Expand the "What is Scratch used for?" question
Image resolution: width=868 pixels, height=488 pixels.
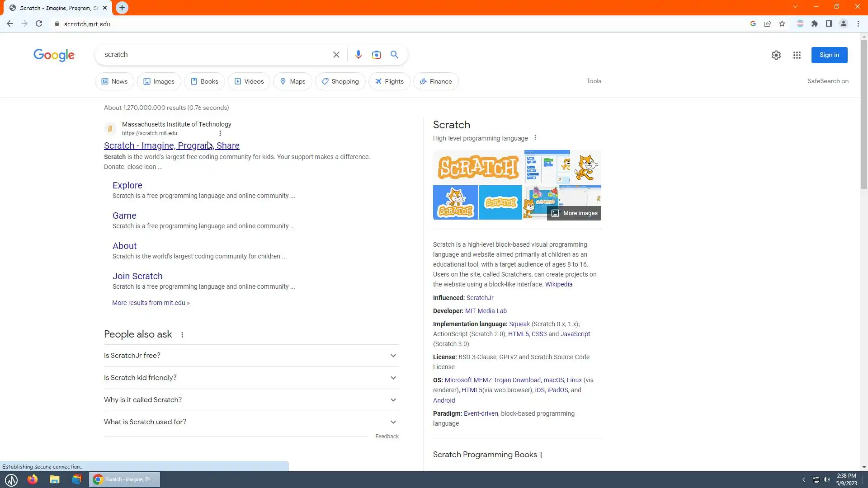(x=251, y=422)
